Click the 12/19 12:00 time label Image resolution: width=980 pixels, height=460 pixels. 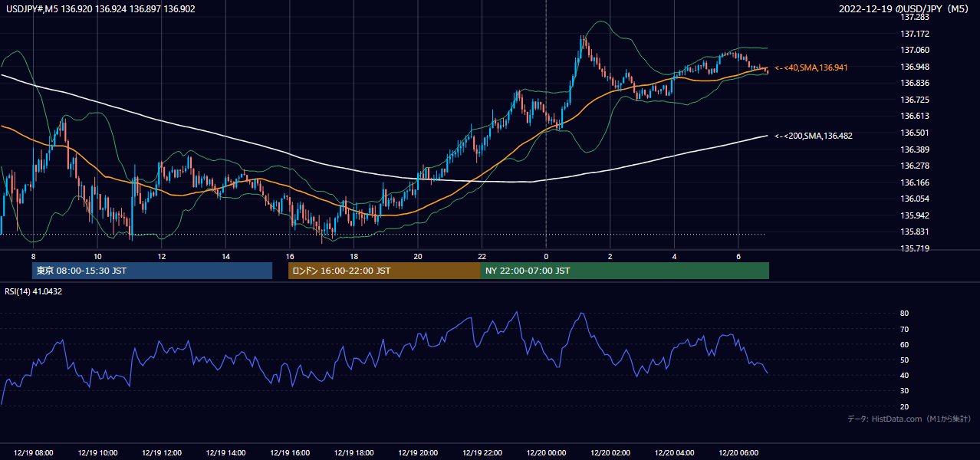pos(162,453)
